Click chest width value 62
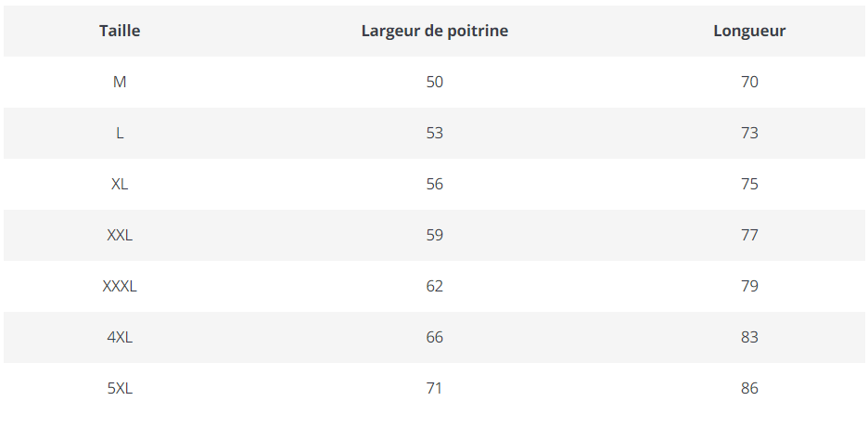The image size is (868, 427). point(434,286)
